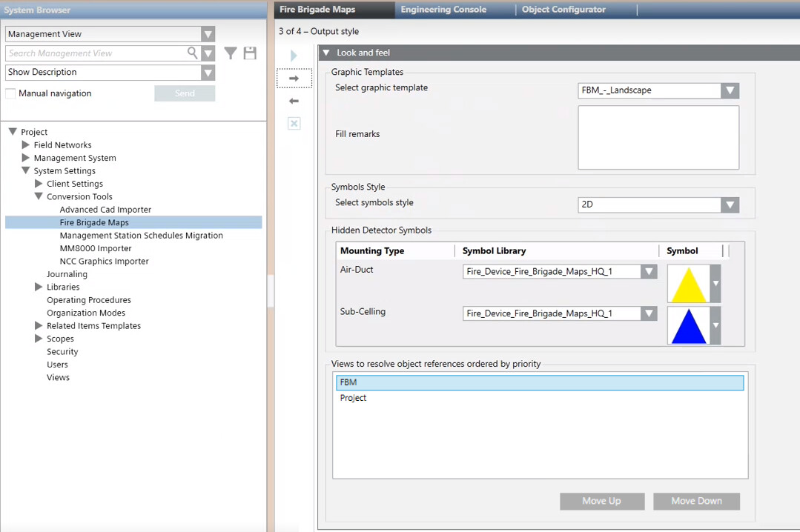
Task: Open the Air-Duct symbol picker dropdown
Action: click(x=713, y=284)
